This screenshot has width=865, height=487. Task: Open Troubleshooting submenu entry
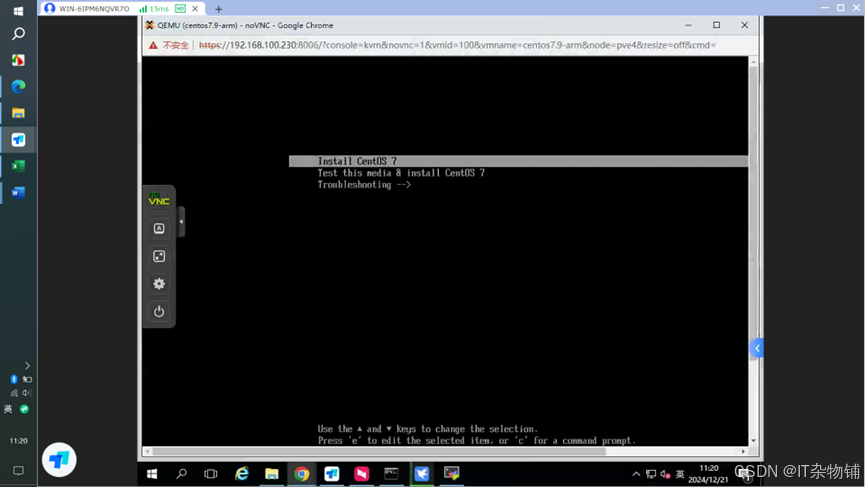click(364, 185)
